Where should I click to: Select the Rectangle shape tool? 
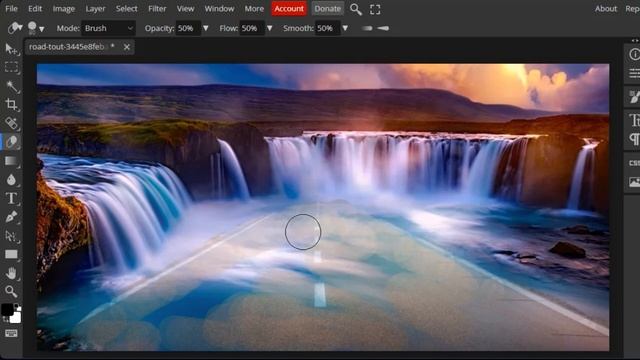(11, 255)
